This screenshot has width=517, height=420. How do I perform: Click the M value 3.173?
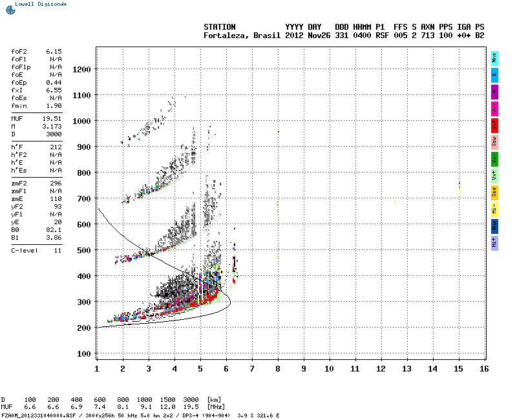[52, 127]
